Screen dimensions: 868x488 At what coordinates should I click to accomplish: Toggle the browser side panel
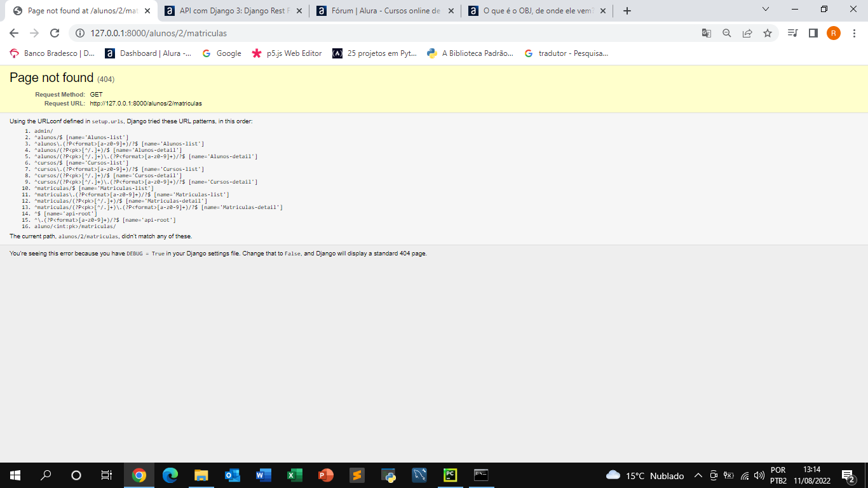click(x=813, y=33)
